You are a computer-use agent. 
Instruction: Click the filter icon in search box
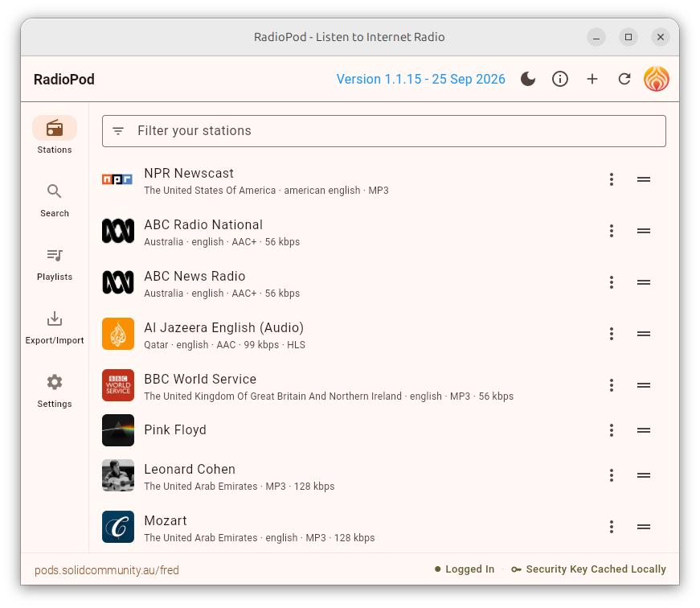(118, 131)
